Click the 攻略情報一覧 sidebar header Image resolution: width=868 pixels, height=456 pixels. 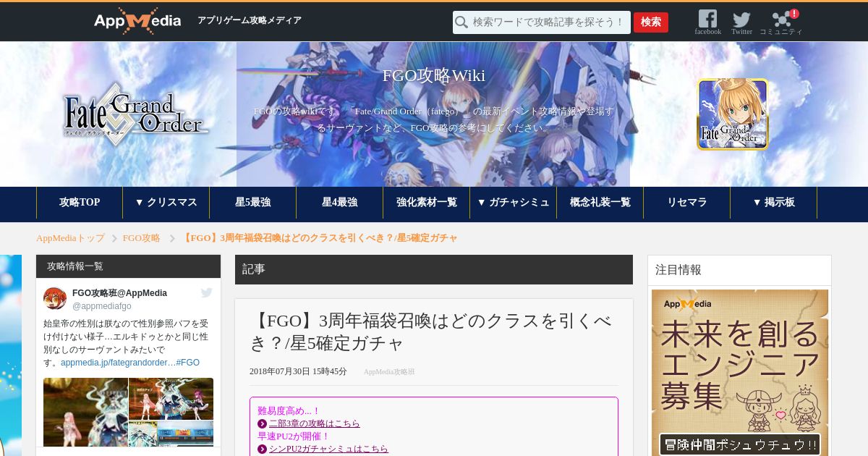(x=128, y=266)
